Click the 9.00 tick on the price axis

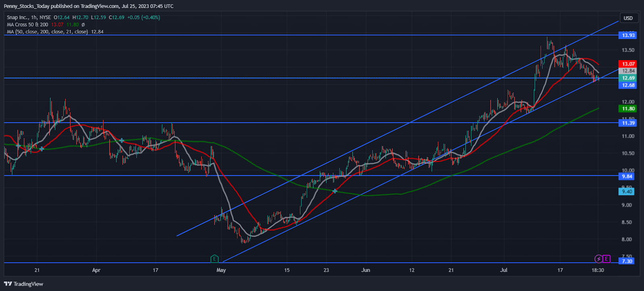(627, 205)
